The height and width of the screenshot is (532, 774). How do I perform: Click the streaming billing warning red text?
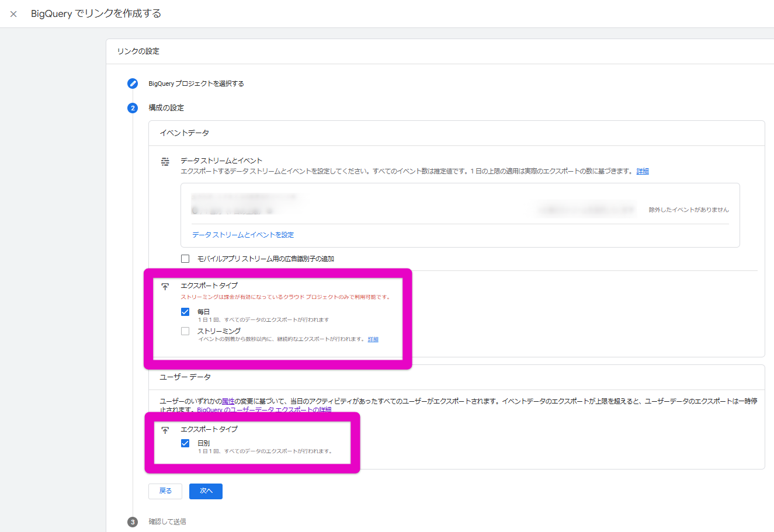(x=286, y=297)
